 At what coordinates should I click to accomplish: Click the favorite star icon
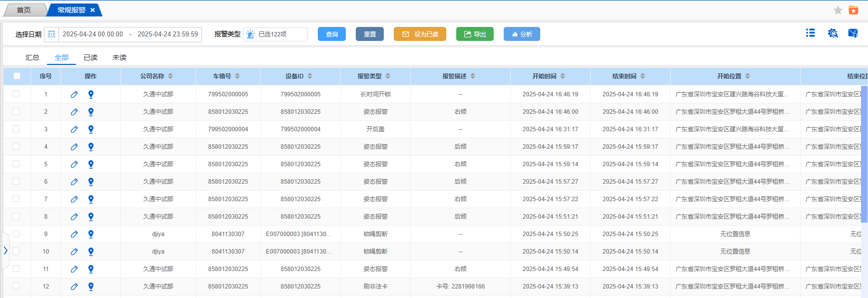point(838,10)
